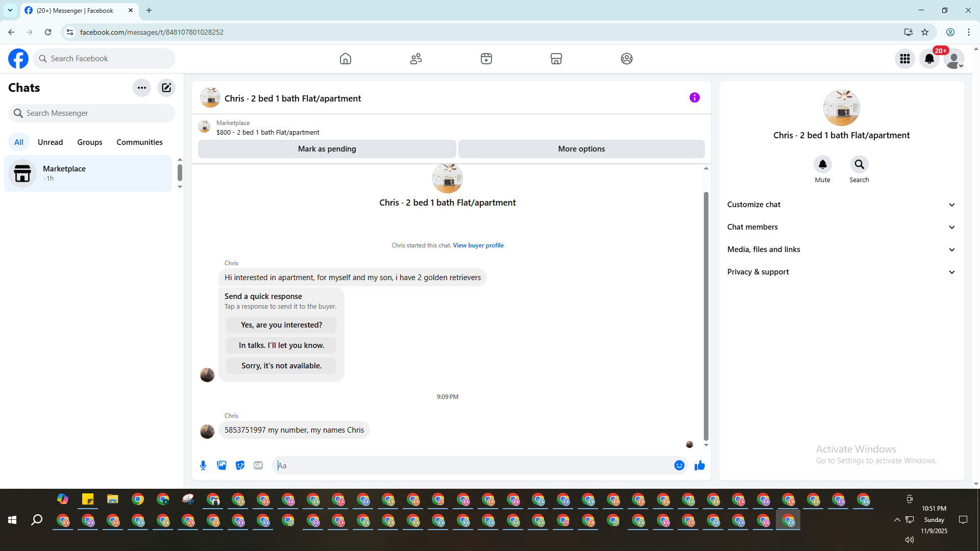Open the Friends icon in top navigation
Screen dimensions: 980x551
[416, 59]
